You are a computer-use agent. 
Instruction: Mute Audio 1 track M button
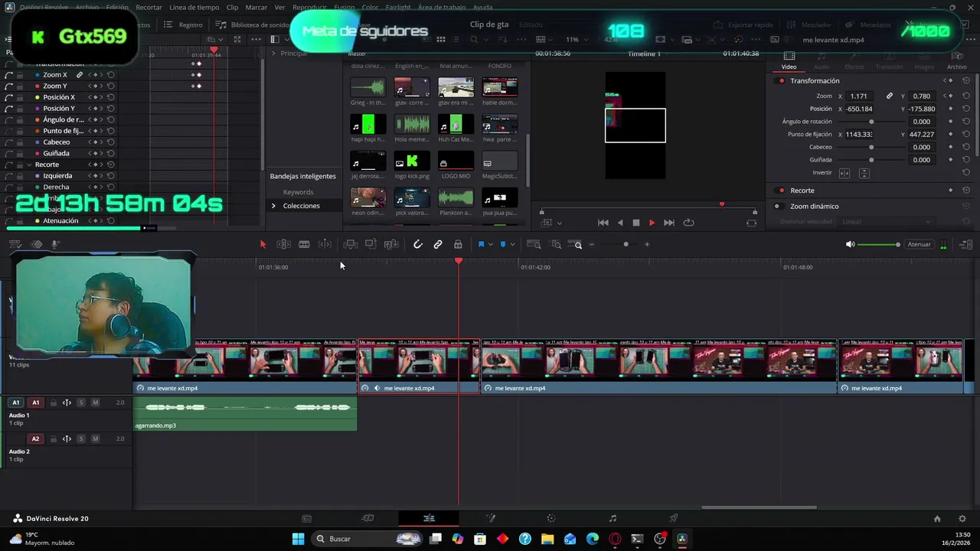point(95,403)
